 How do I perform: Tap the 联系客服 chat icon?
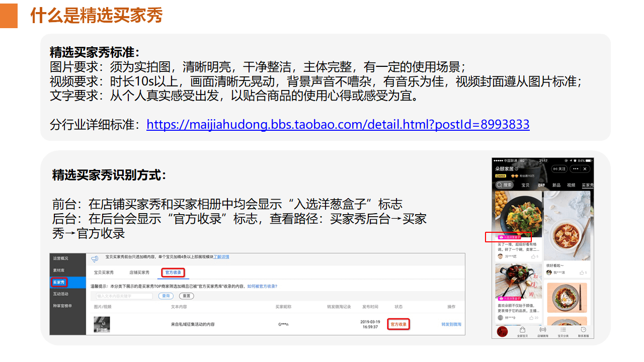[x=584, y=330]
